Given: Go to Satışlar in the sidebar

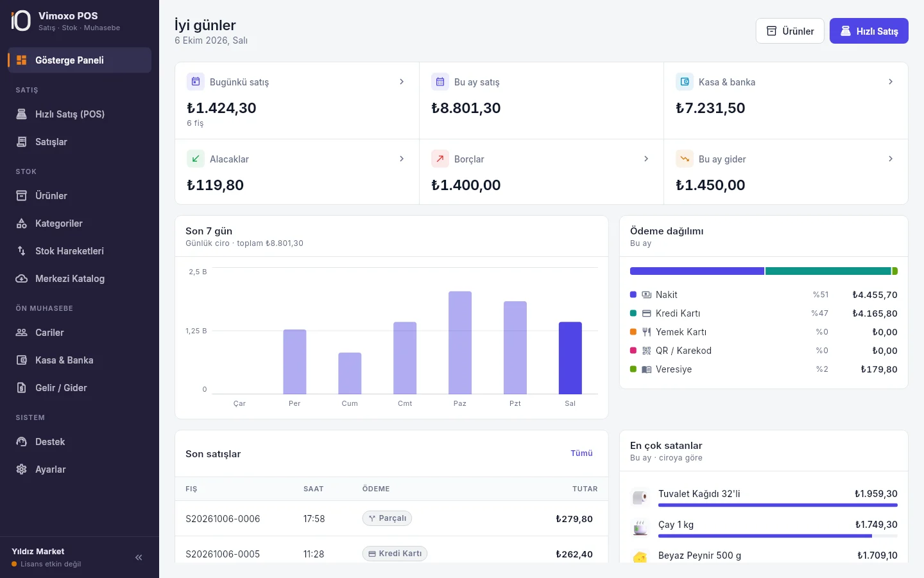Looking at the screenshot, I should [80, 142].
